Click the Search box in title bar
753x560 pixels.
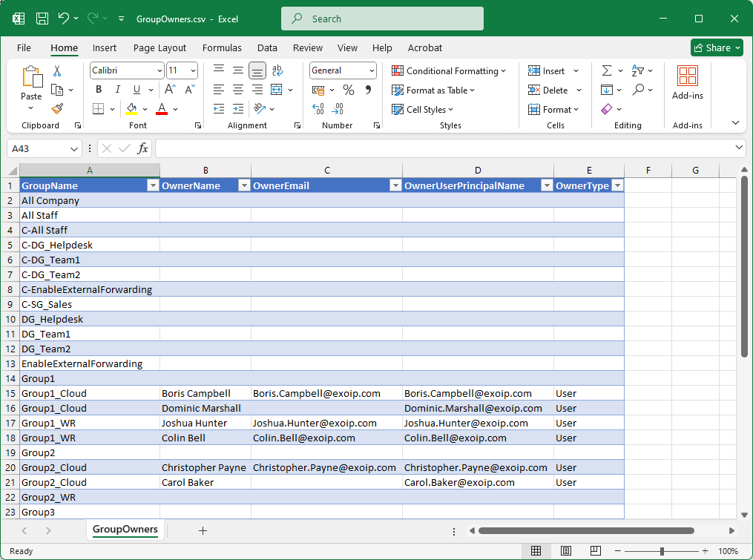(x=382, y=19)
